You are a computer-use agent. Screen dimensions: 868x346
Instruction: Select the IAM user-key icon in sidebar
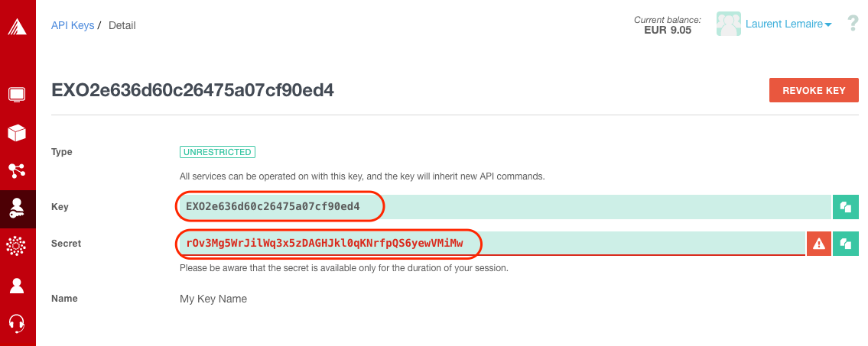pyautogui.click(x=18, y=209)
